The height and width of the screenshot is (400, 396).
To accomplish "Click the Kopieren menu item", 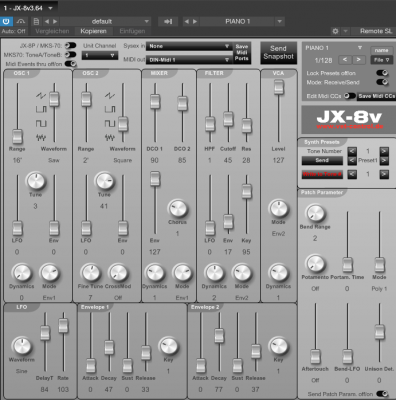I will coord(93,31).
